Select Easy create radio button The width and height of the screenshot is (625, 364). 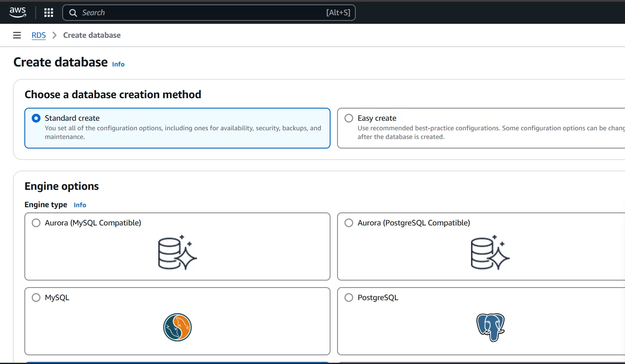349,118
